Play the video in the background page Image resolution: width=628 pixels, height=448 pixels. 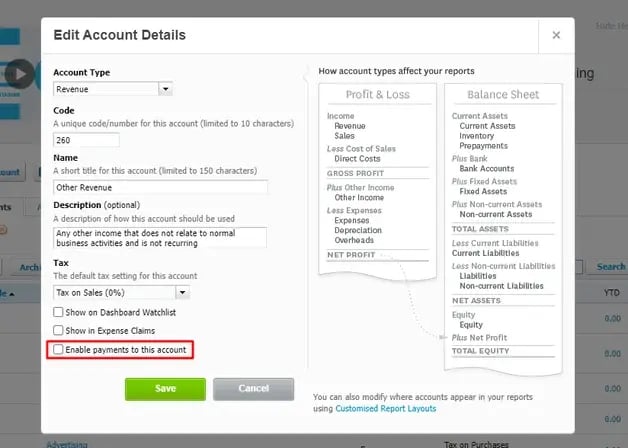[20, 74]
